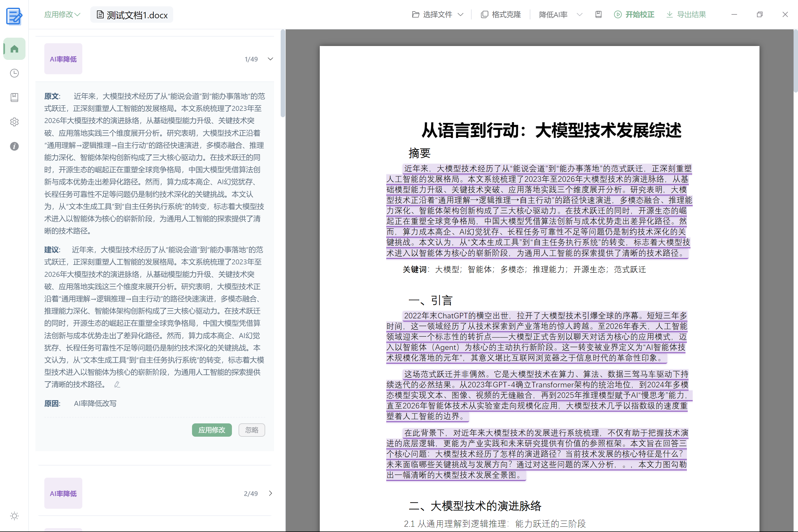Click the 摘要 heading in document
The image size is (798, 532).
pyautogui.click(x=419, y=153)
